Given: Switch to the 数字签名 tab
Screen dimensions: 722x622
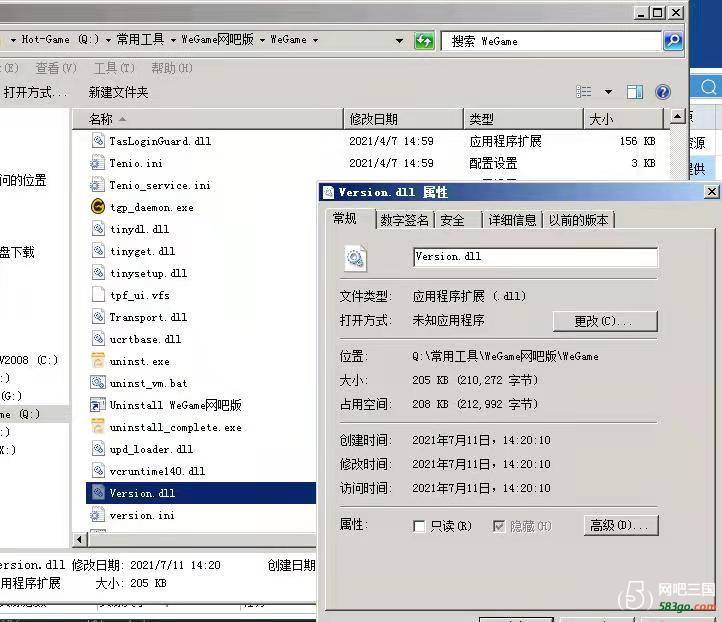Looking at the screenshot, I should coord(405,220).
